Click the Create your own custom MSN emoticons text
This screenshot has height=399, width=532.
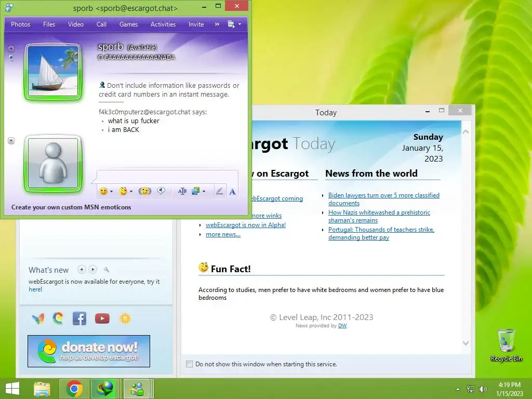click(x=71, y=207)
